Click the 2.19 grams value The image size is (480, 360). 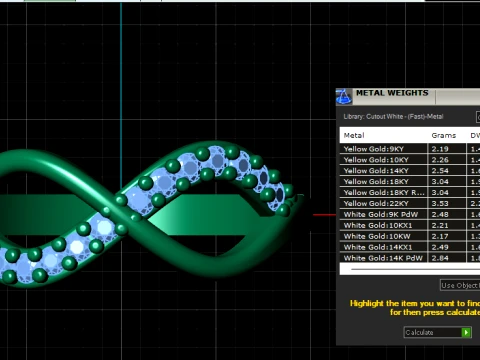pyautogui.click(x=440, y=149)
